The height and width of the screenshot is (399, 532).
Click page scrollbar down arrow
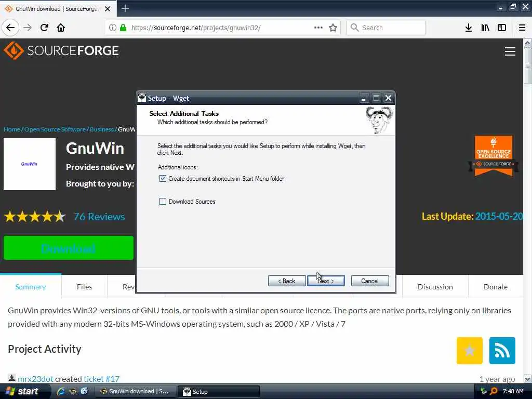click(527, 379)
